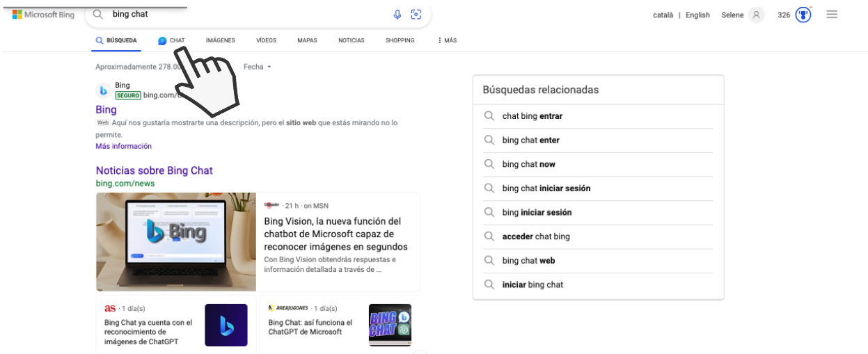Switch to the VÍDEOS tab
Viewport: 868px width, 354px height.
coord(266,40)
